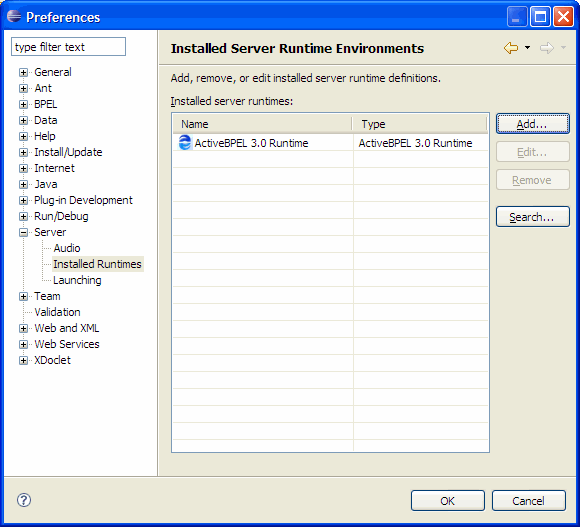Screen dimensions: 580x527
Task: Select the Audio preference page
Action: [x=67, y=248]
